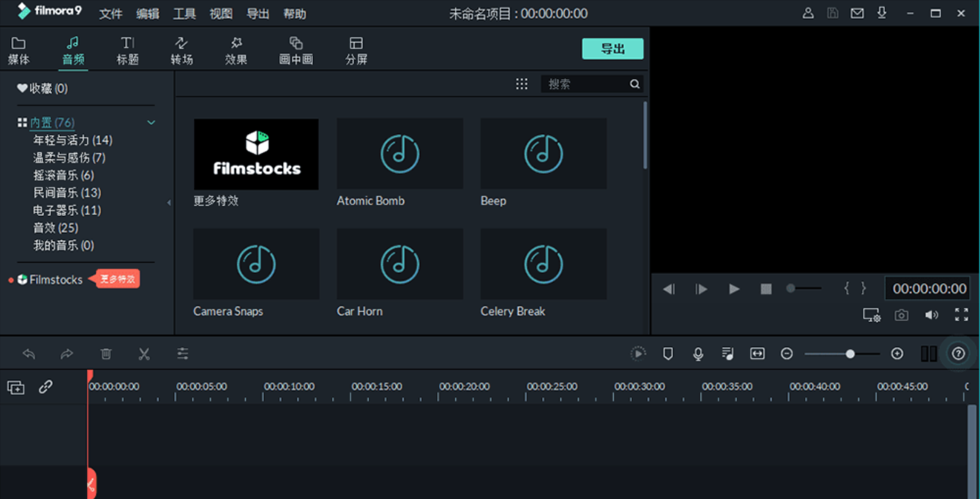
Task: Click the undo arrow icon
Action: click(x=29, y=354)
